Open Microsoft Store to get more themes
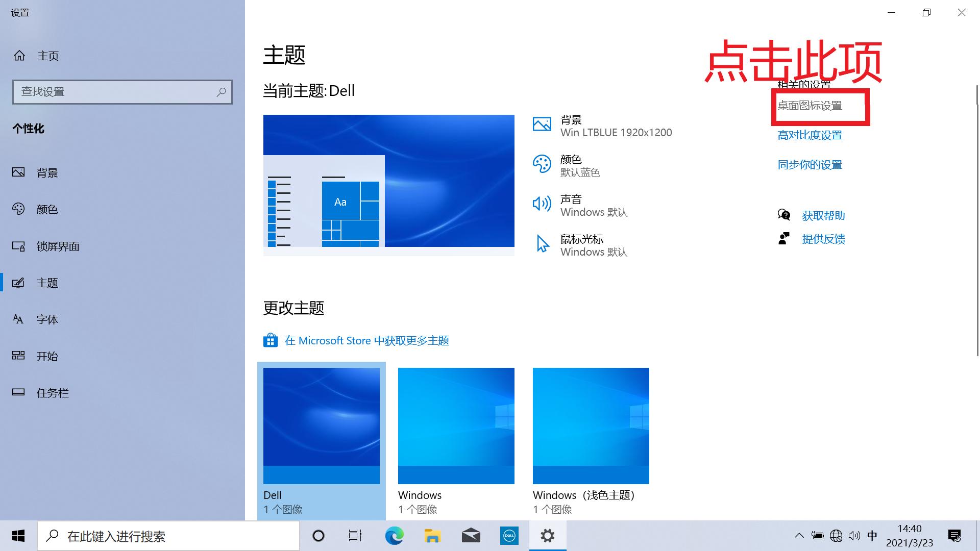The height and width of the screenshot is (551, 980). pos(366,340)
